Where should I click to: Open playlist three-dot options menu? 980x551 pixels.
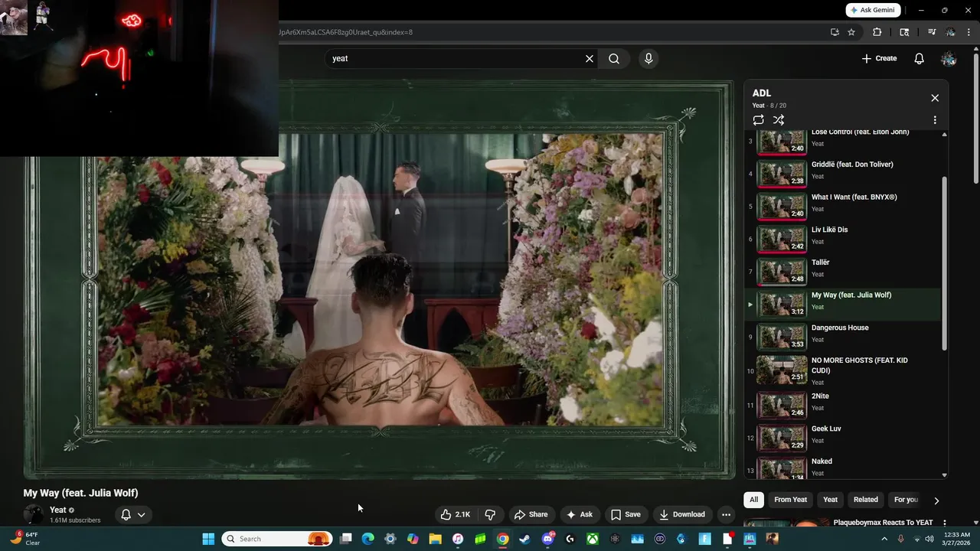(935, 120)
